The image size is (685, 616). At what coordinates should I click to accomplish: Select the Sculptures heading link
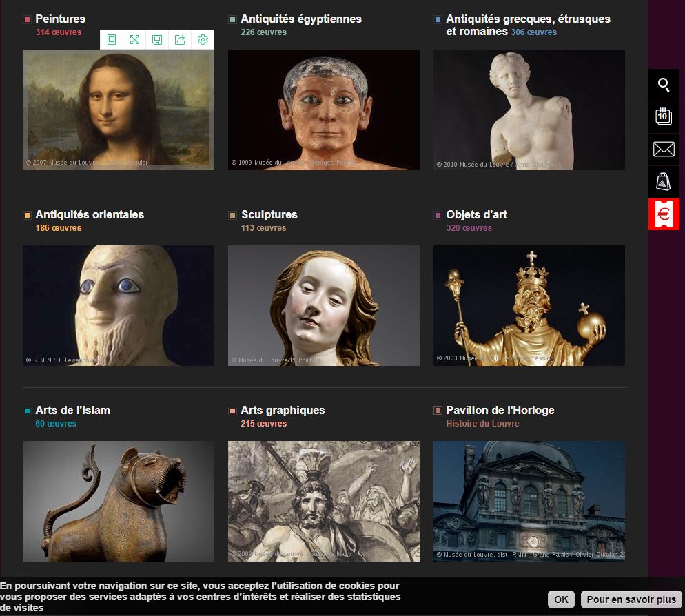coord(269,214)
